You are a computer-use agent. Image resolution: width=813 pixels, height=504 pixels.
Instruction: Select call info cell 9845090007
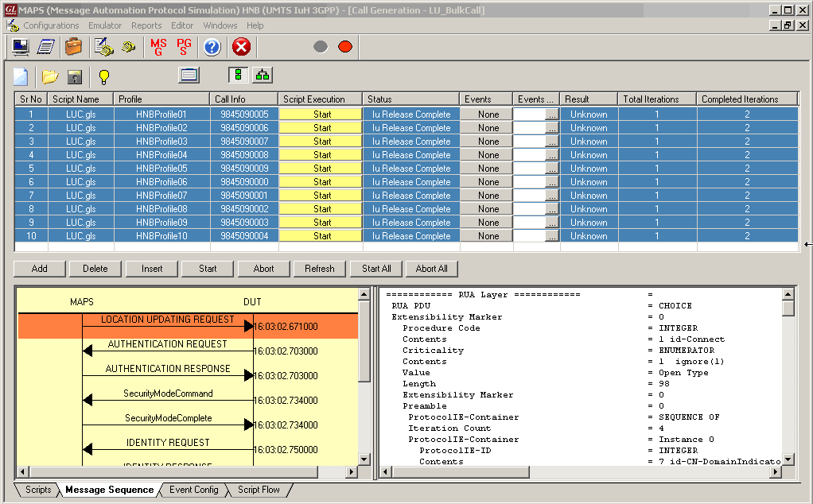244,142
